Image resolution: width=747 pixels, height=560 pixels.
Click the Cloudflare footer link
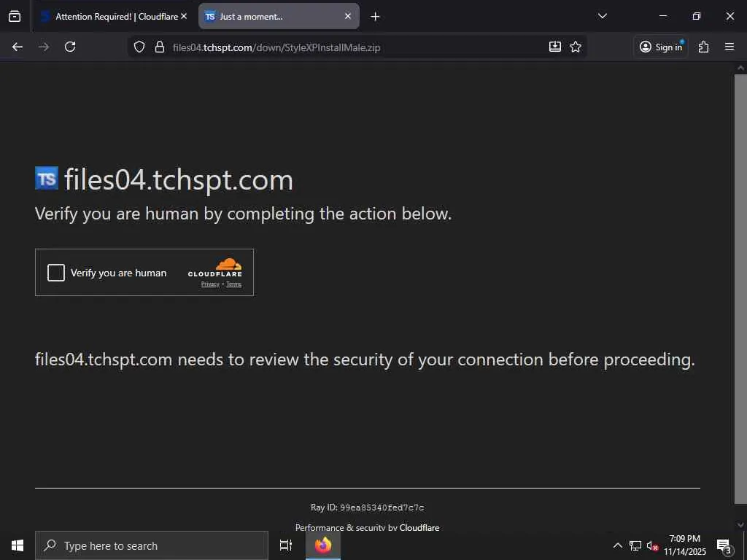[419, 527]
